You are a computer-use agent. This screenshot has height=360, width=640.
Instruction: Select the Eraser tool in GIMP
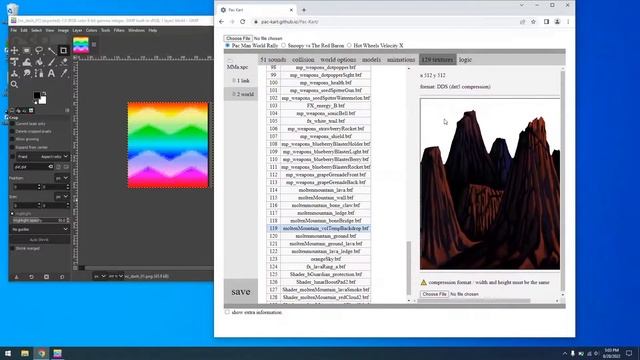[64, 62]
